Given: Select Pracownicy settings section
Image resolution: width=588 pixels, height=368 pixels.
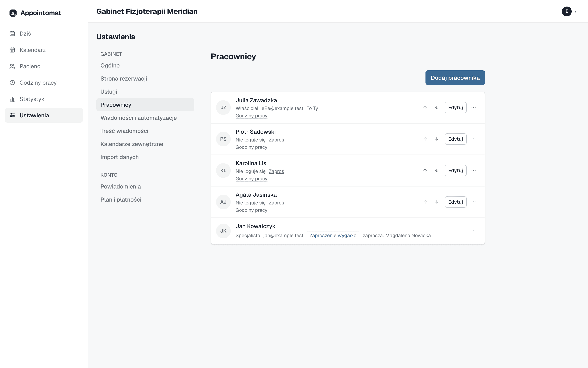Looking at the screenshot, I should click(145, 105).
